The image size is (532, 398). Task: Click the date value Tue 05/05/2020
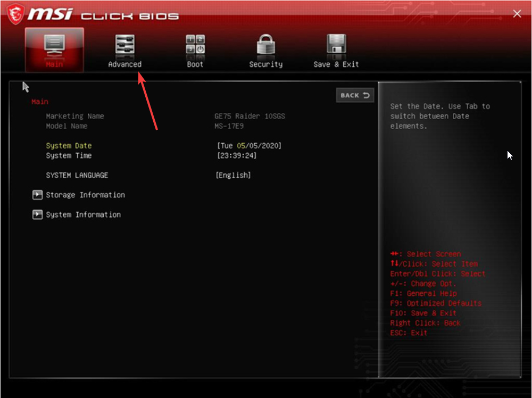250,146
